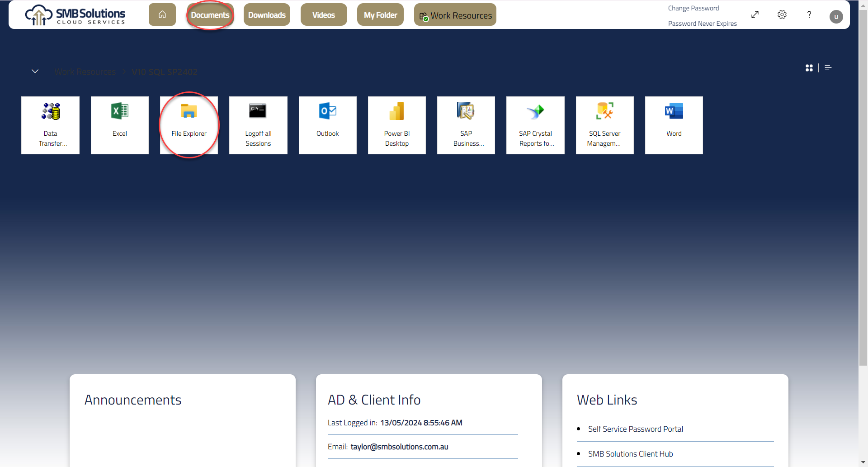The width and height of the screenshot is (868, 467).
Task: Launch Excel from the app grid
Action: [x=120, y=125]
